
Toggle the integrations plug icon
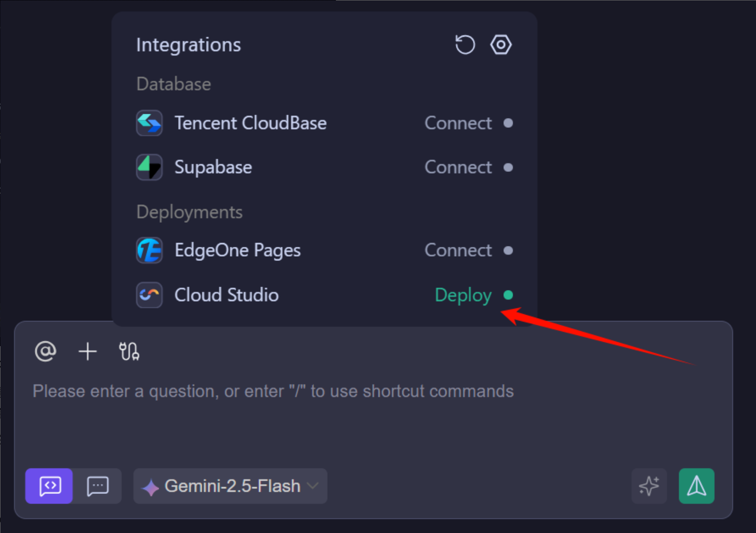pyautogui.click(x=129, y=351)
